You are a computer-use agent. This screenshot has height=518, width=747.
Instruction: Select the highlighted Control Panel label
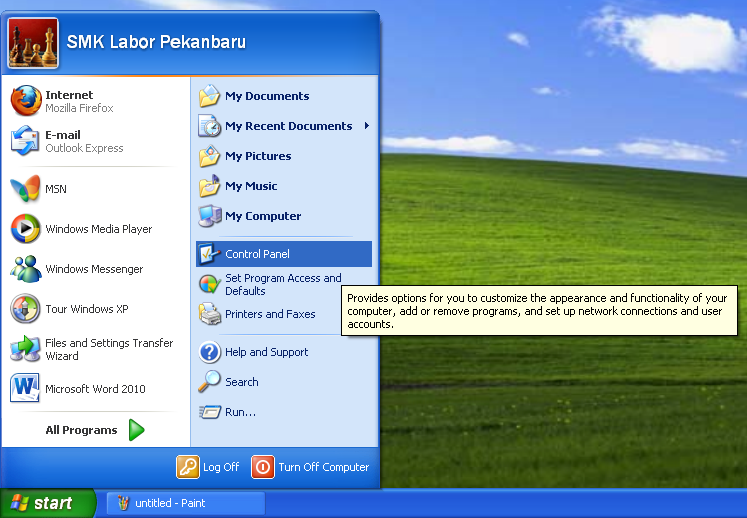[257, 254]
